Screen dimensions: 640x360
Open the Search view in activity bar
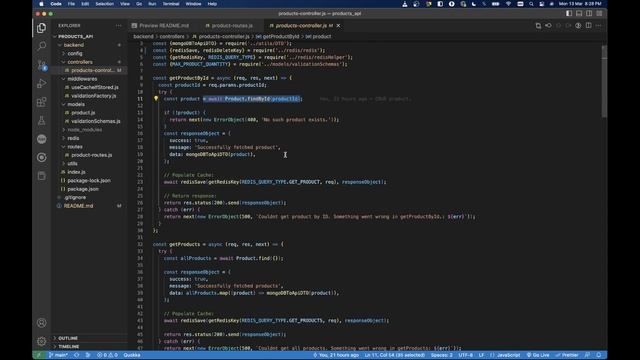coord(41,46)
